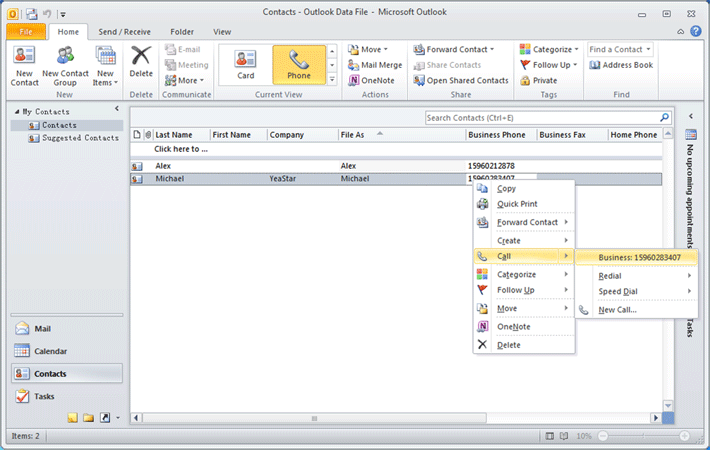Click the zoom in plus button
Image resolution: width=710 pixels, height=450 pixels.
684,436
